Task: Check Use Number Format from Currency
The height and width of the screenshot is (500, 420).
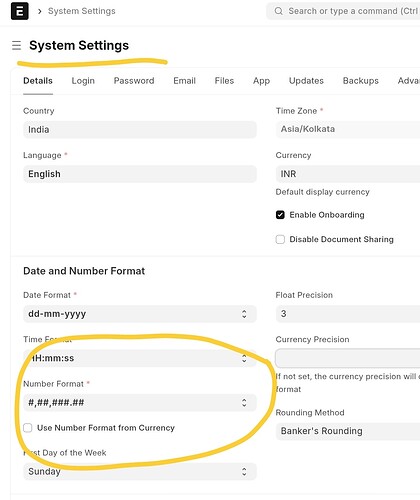Action: 28,428
